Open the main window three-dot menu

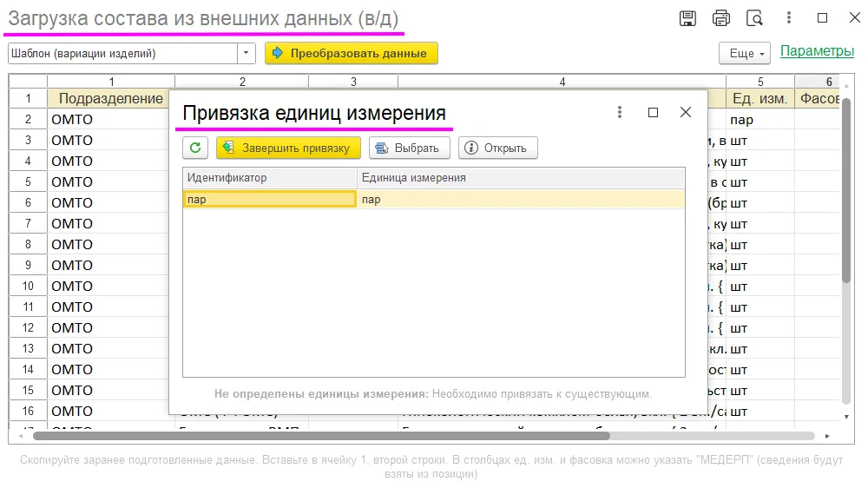point(789,17)
